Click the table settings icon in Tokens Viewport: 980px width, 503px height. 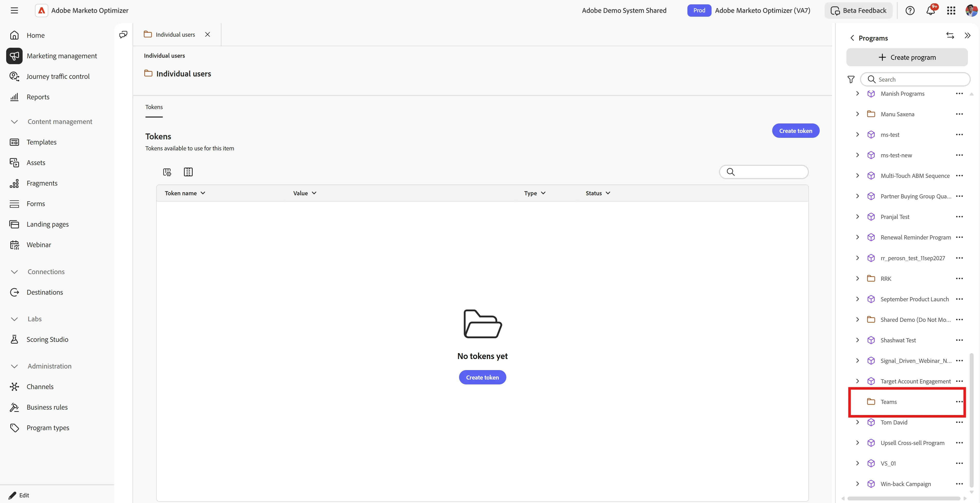click(x=167, y=172)
